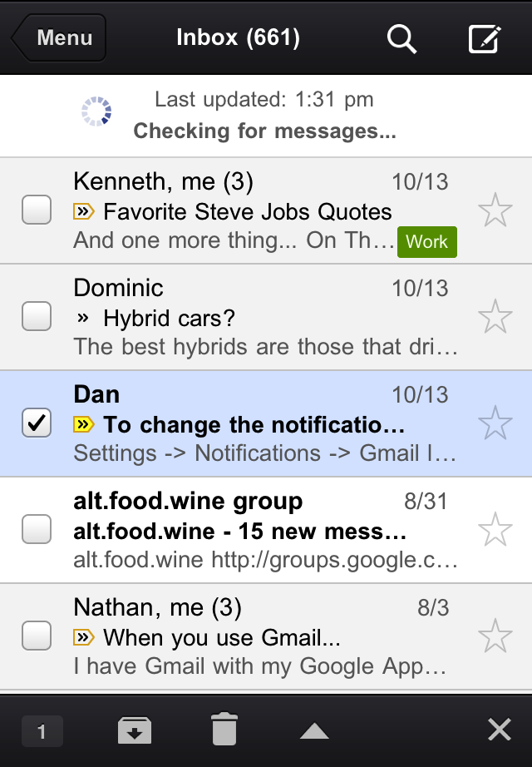
Task: Star the Nathan, me conversation
Action: [x=495, y=636]
